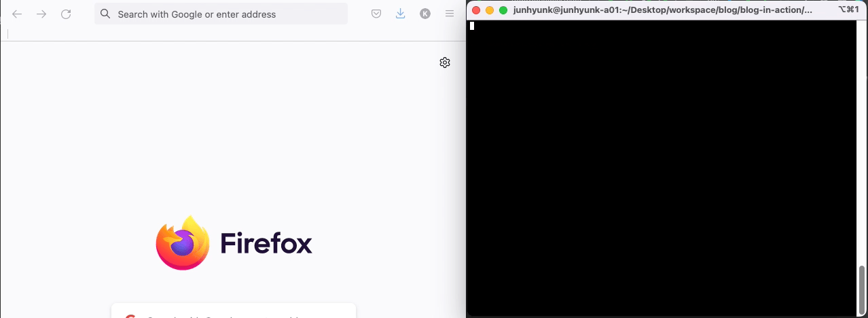Focus the Firefox address bar field
The height and width of the screenshot is (318, 868).
pos(221,14)
